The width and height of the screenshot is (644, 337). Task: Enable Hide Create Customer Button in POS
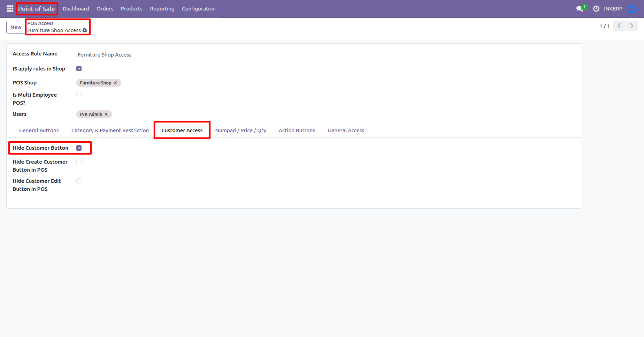pos(79,162)
